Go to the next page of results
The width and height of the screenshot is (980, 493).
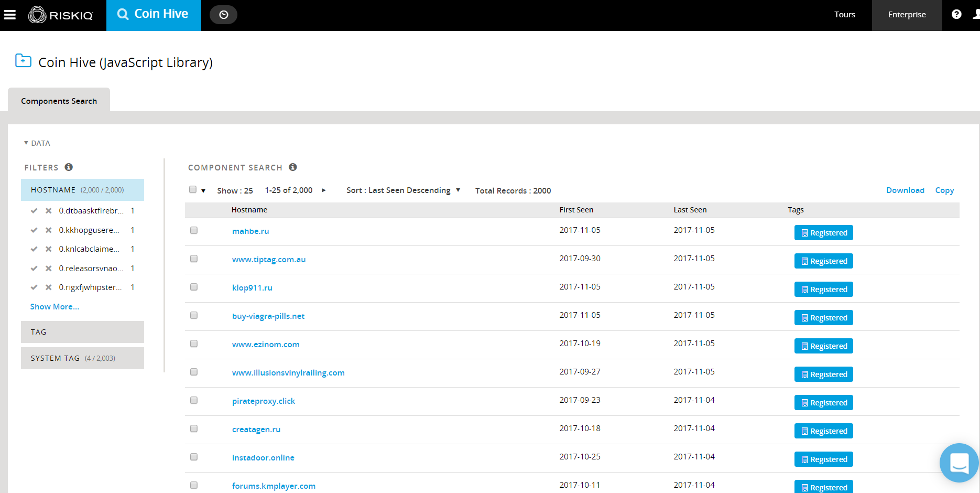tap(324, 190)
